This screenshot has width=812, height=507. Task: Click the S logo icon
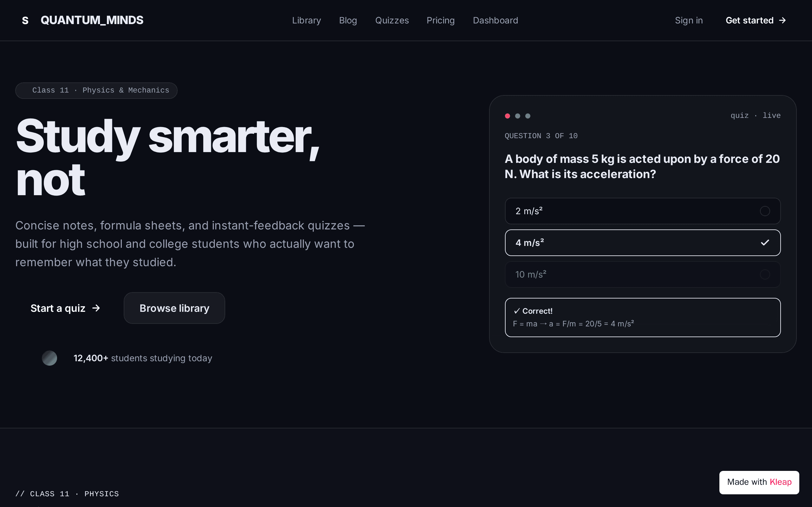click(x=25, y=21)
